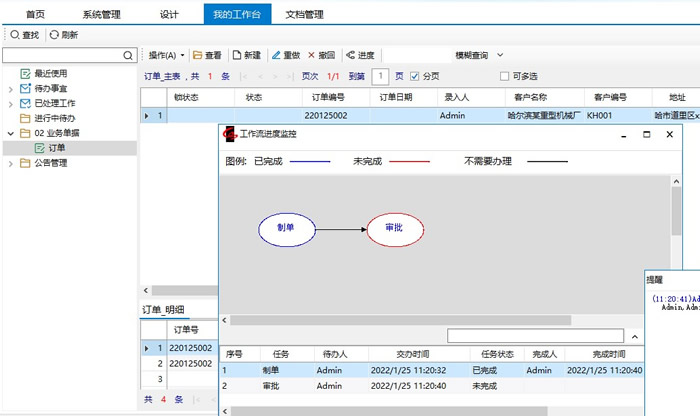Click the 重做 redo icon

click(277, 55)
